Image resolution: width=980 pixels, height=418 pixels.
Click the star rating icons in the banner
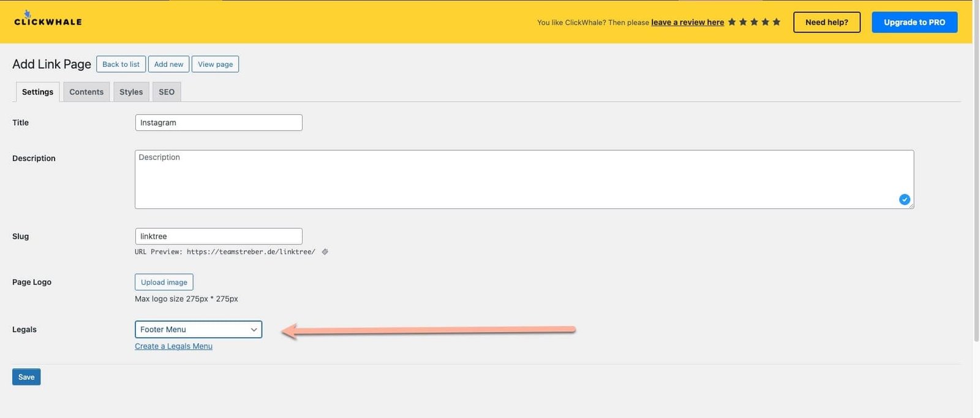(754, 22)
